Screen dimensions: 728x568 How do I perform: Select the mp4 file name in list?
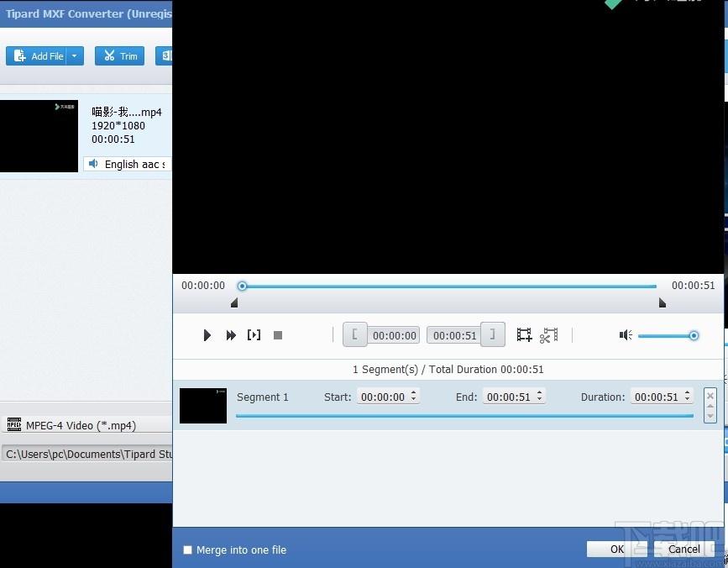click(x=127, y=112)
